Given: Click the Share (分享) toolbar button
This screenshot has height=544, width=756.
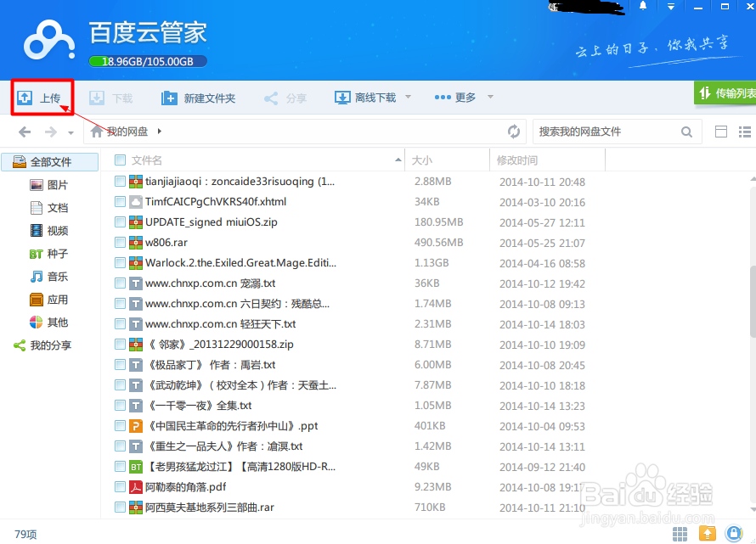Looking at the screenshot, I should (285, 98).
